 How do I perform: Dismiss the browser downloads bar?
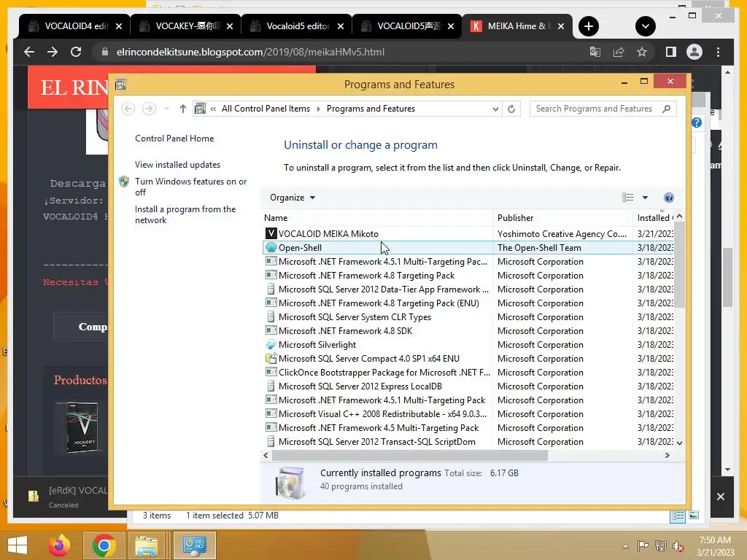[x=720, y=497]
